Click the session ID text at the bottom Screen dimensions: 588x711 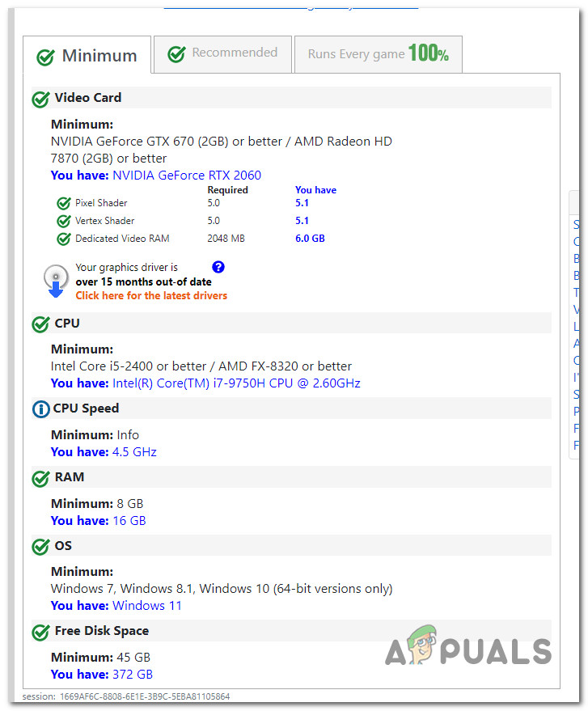pos(126,696)
